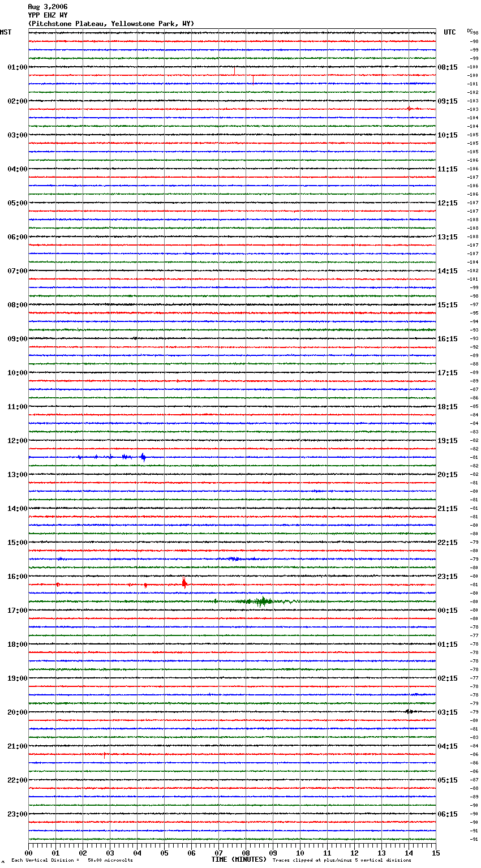Screen dimensions: 481x868
Task: Select the 17:00 MST time label
Action: 18,611
